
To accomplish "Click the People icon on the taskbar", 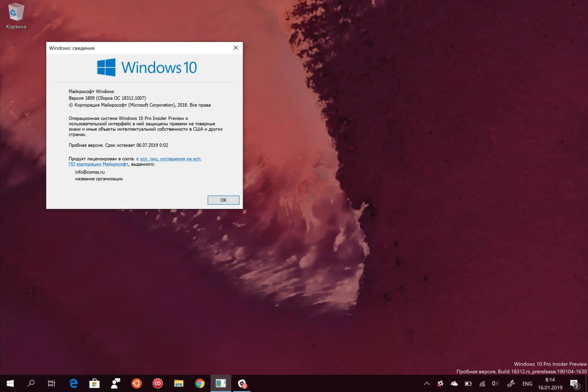I will pos(115,383).
